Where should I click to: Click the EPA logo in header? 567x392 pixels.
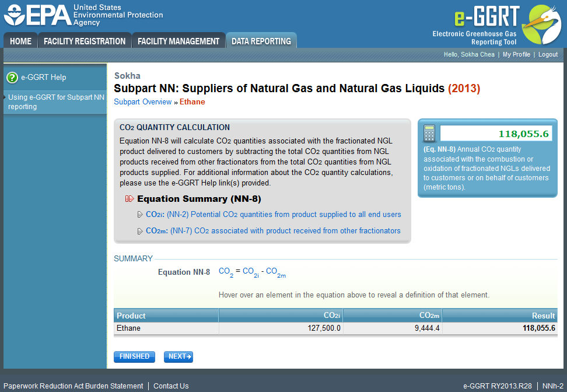click(x=83, y=15)
